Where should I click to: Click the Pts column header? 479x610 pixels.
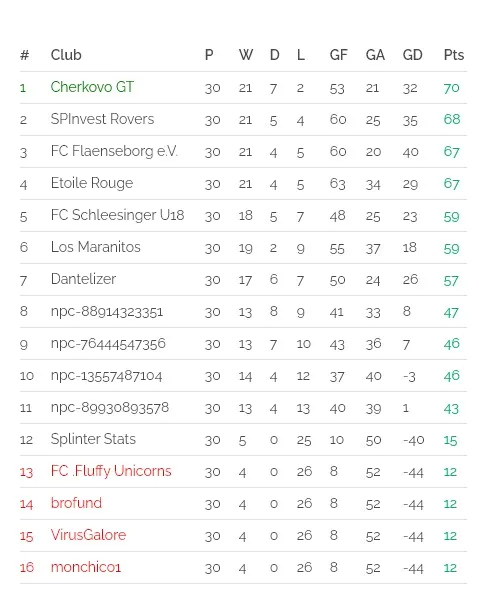tap(454, 55)
